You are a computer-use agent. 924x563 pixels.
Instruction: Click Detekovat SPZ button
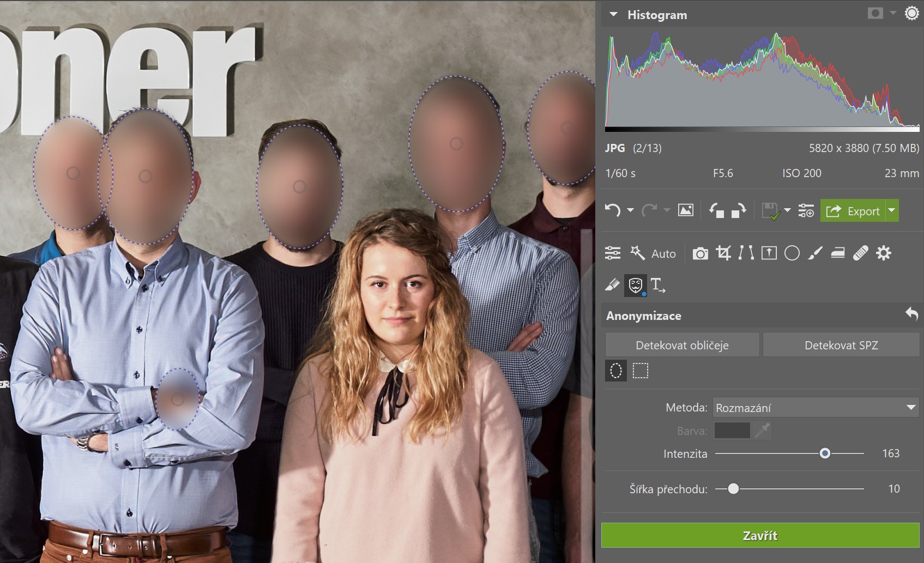click(x=841, y=345)
